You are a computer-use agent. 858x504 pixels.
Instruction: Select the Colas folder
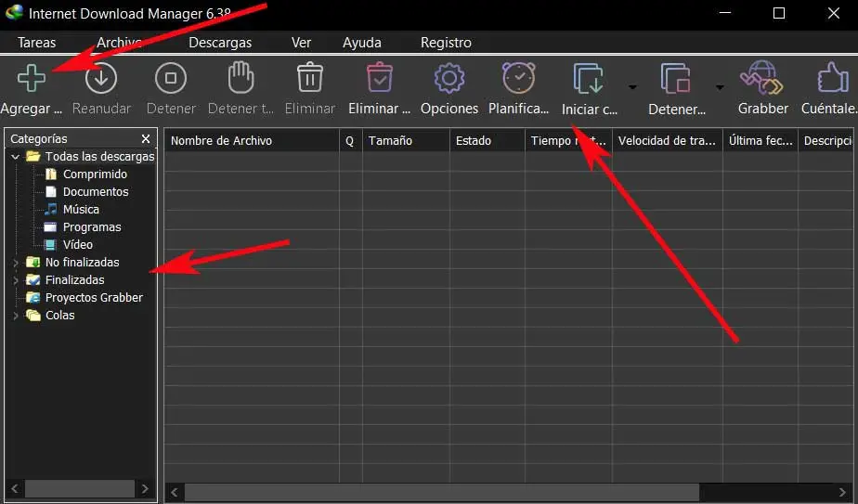click(59, 316)
